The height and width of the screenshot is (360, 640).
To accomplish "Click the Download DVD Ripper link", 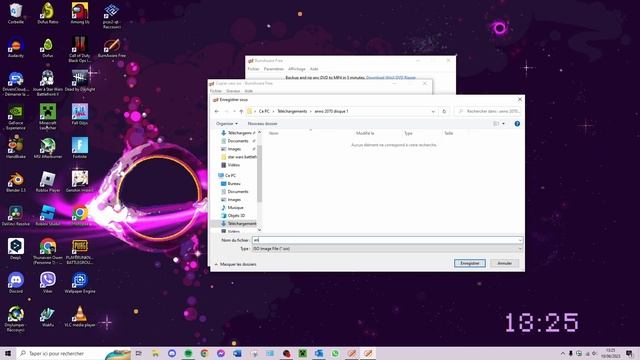I will tap(391, 78).
